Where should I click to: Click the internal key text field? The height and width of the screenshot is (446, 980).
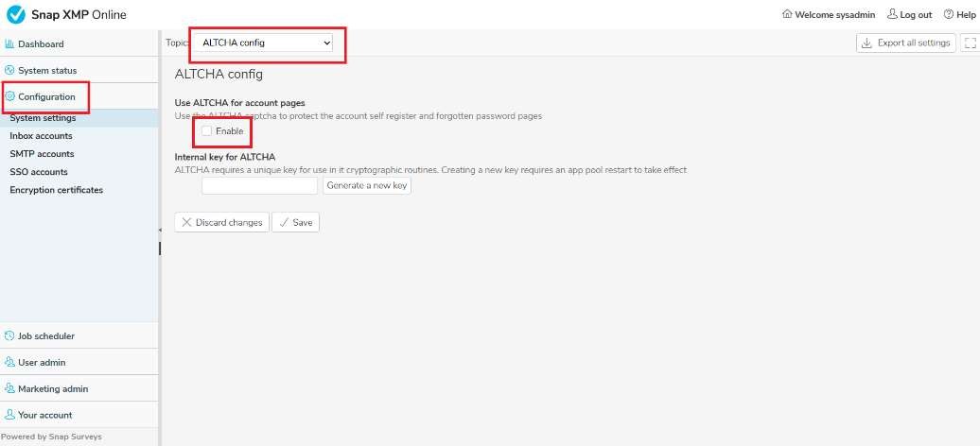point(259,186)
